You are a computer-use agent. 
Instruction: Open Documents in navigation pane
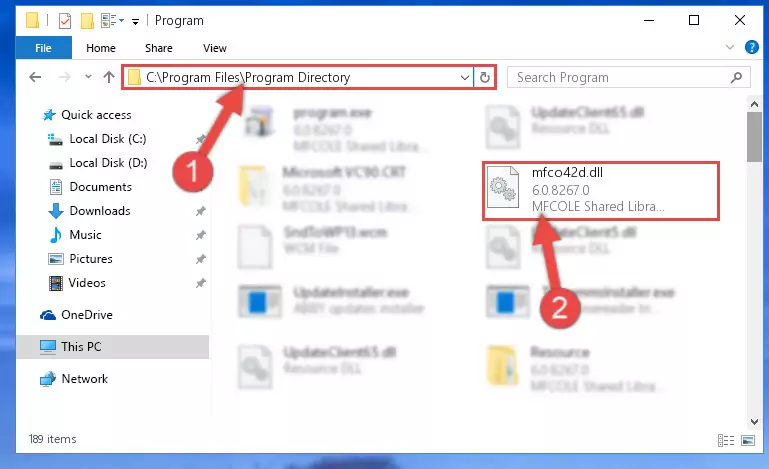[x=101, y=187]
